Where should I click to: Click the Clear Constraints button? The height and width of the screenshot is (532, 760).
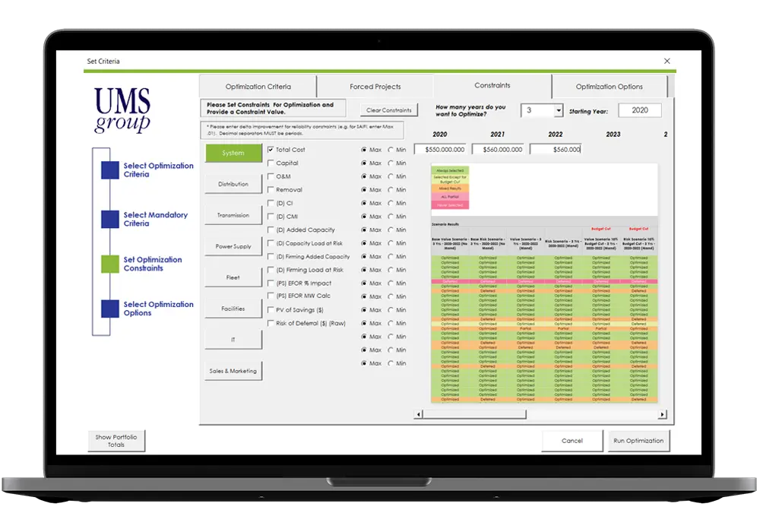pos(388,111)
